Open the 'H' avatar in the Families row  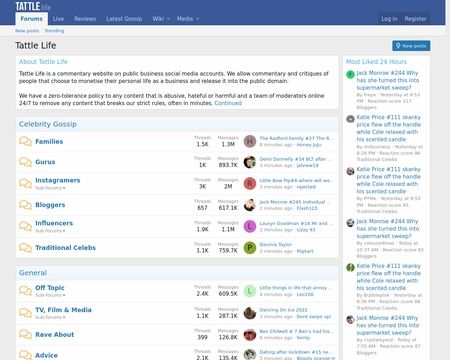[250, 141]
